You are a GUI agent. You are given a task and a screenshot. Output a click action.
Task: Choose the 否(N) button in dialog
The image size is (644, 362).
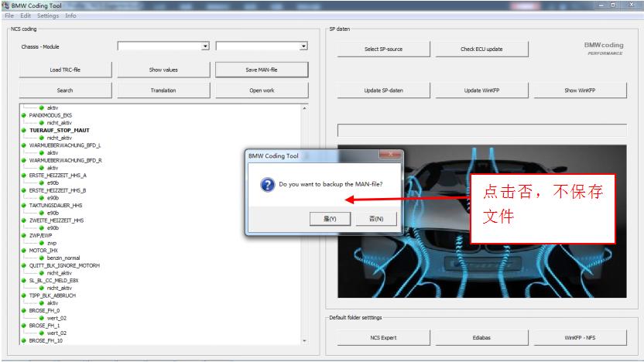(x=376, y=219)
